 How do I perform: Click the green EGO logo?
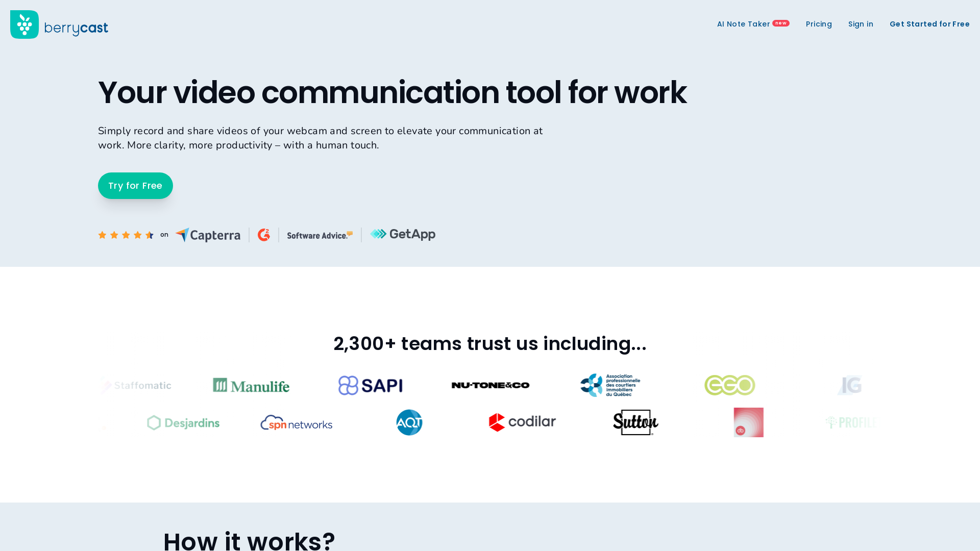point(730,385)
